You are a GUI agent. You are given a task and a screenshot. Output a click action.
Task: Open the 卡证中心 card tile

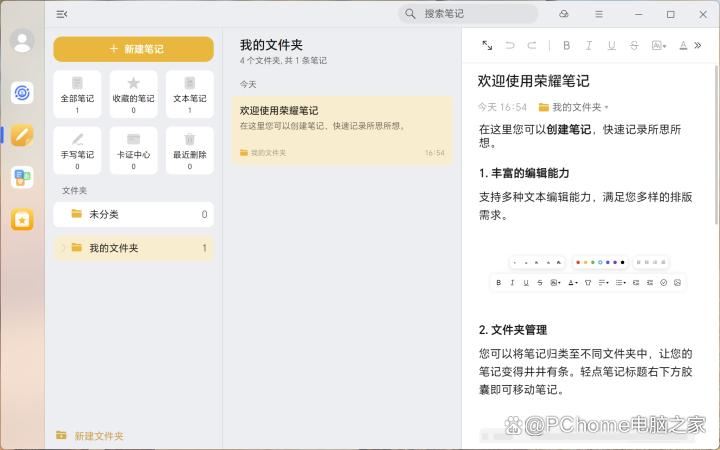click(133, 150)
